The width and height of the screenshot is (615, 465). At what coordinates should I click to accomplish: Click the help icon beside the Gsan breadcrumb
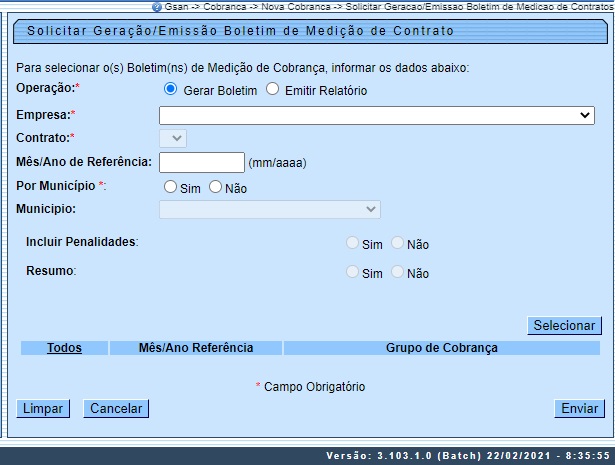click(x=157, y=6)
